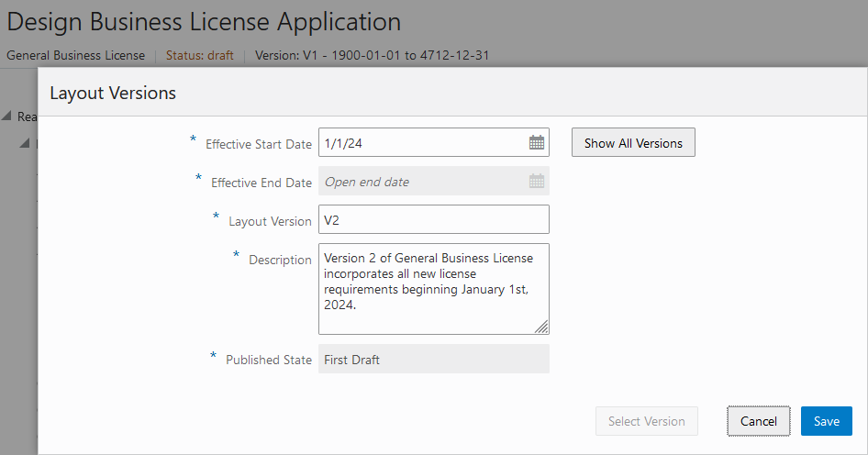Click the Published State First Draft field

433,360
